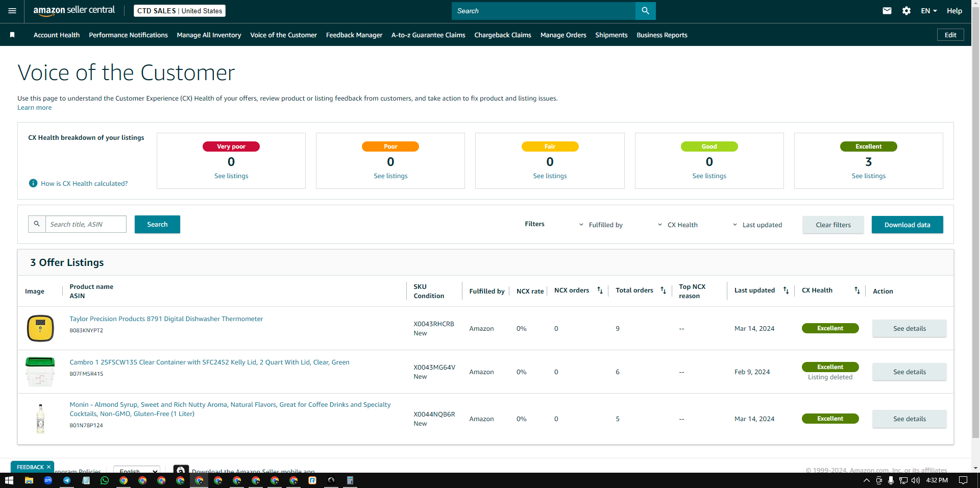Open Telegram from the taskbar
Screen dimensions: 980x488
tap(67, 480)
